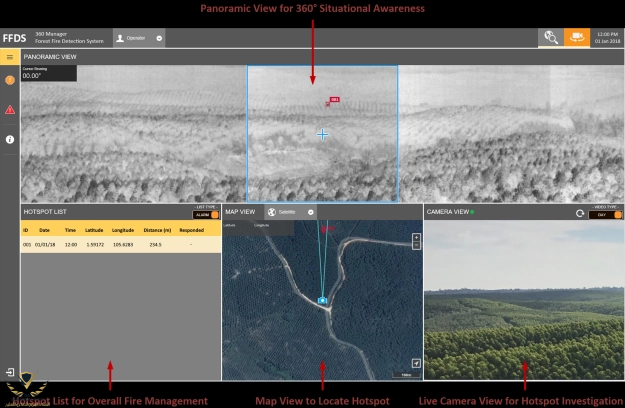Click the 01/01/18 date cell
625x408 pixels.
(45, 245)
